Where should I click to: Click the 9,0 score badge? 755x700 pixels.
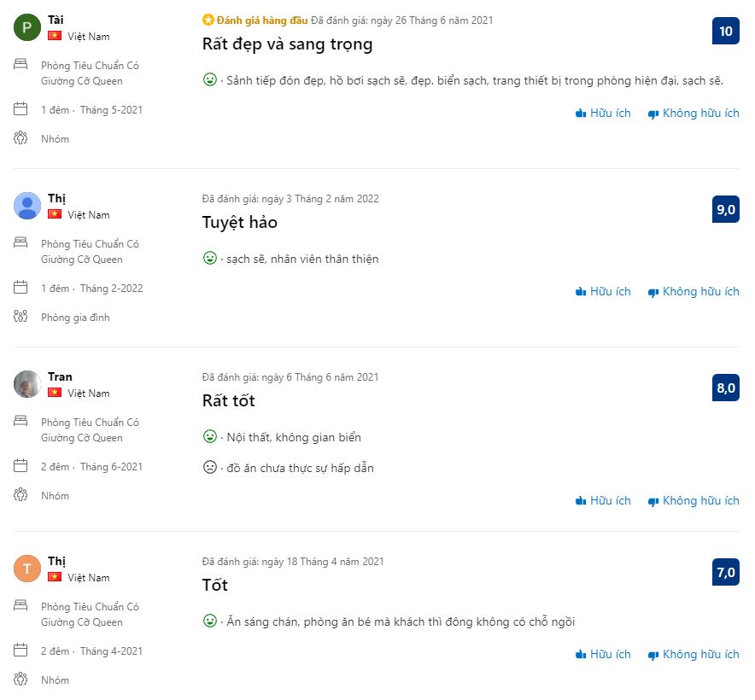(x=725, y=210)
